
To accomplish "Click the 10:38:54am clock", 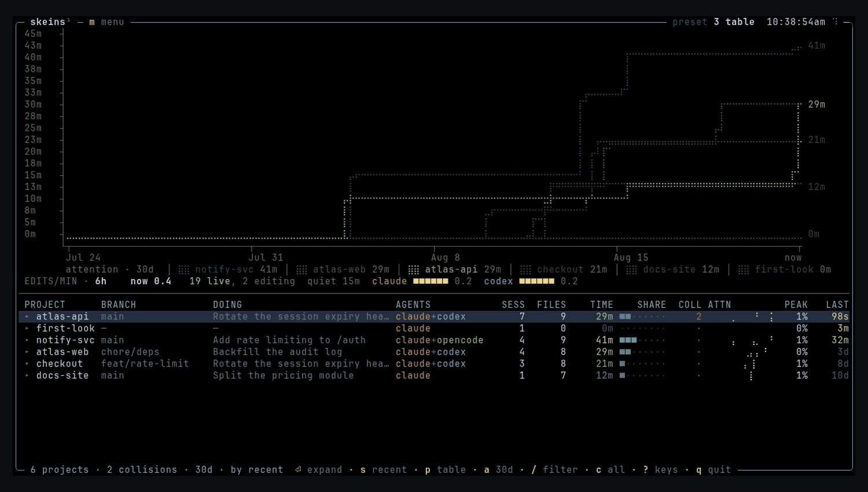I will click(796, 22).
